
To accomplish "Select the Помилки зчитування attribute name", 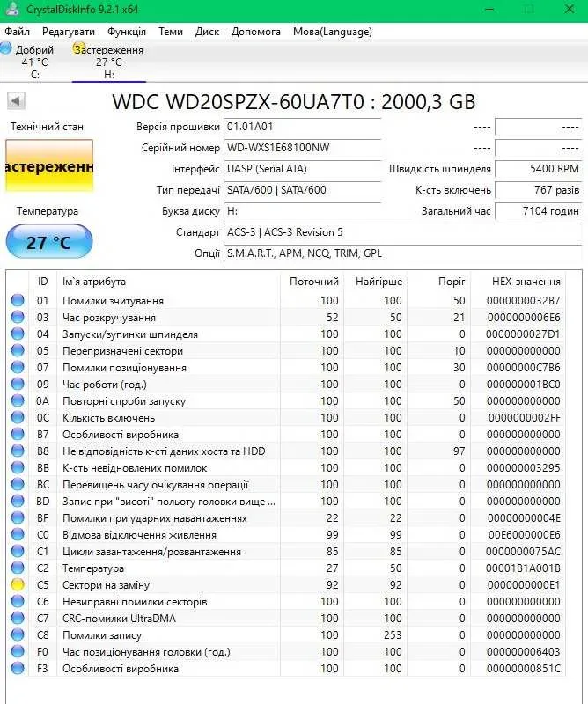I will [x=113, y=301].
